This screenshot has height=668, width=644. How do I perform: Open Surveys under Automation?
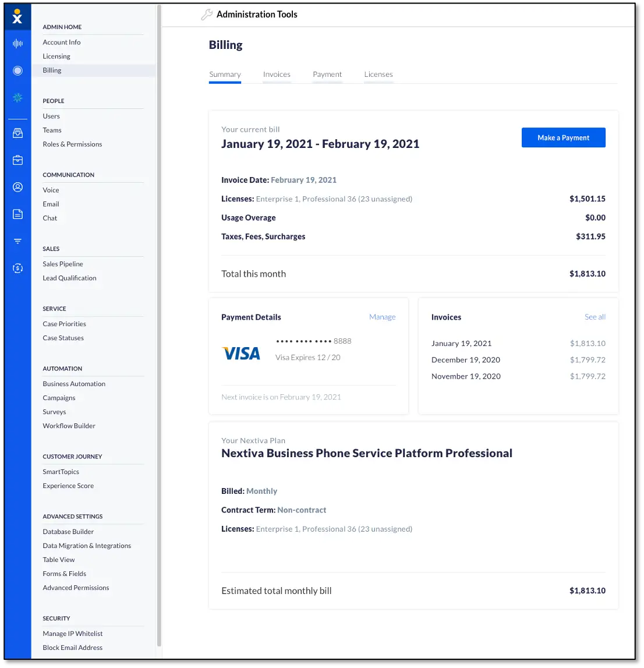[54, 412]
